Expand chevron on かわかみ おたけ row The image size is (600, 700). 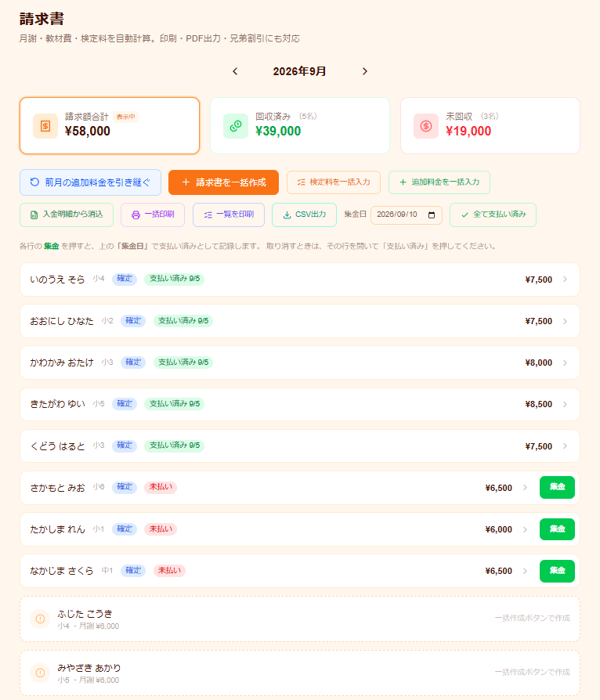click(x=566, y=363)
